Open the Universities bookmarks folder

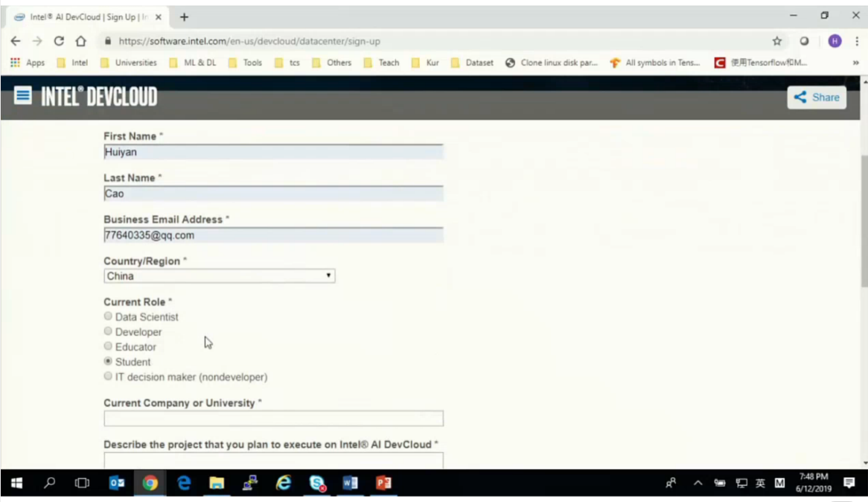point(129,63)
